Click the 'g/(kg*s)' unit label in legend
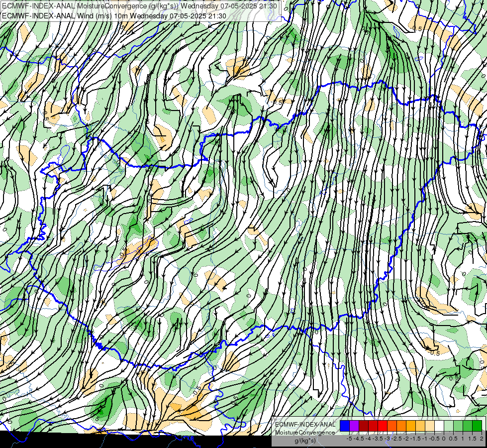 coord(305,441)
